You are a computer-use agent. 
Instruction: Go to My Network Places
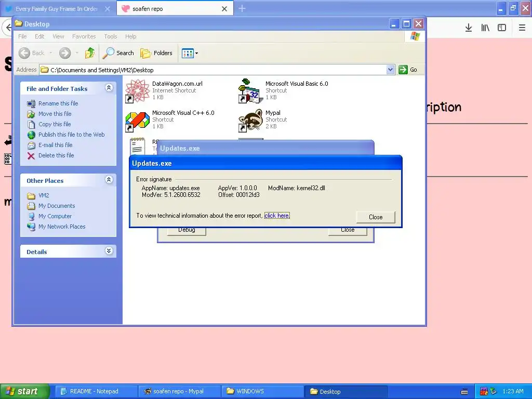[x=62, y=227]
